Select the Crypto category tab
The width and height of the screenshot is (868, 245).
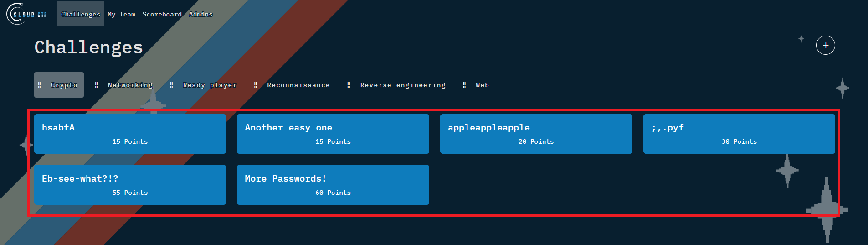[59, 85]
